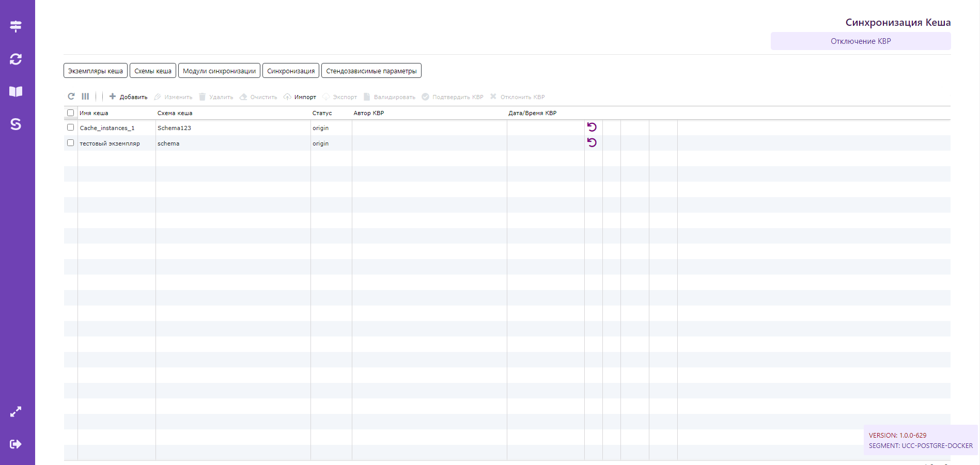The height and width of the screenshot is (465, 980).
Task: Open the sync arrows sidebar icon
Action: pos(16,59)
